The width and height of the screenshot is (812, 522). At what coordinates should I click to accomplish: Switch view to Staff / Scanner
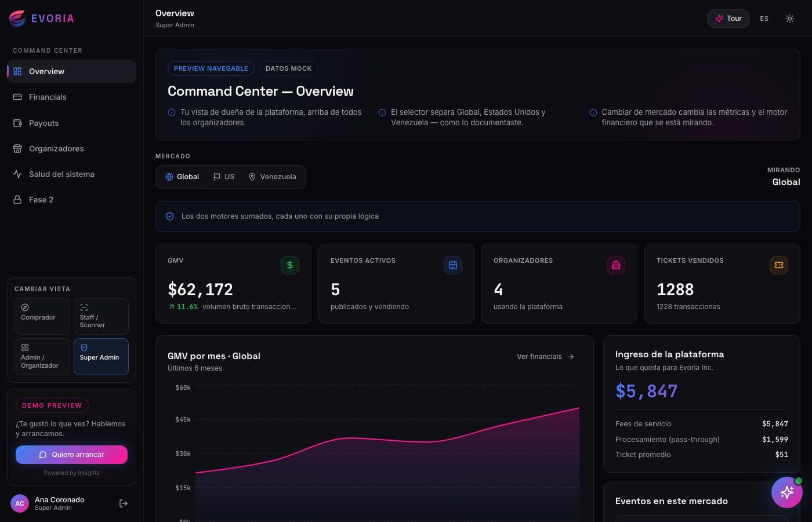[101, 316]
